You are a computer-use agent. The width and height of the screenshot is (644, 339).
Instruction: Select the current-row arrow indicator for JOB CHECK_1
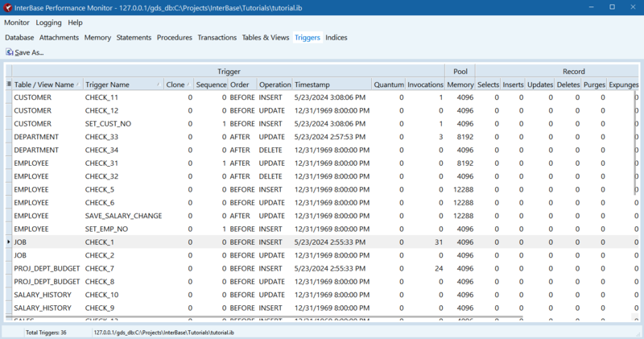[9, 242]
